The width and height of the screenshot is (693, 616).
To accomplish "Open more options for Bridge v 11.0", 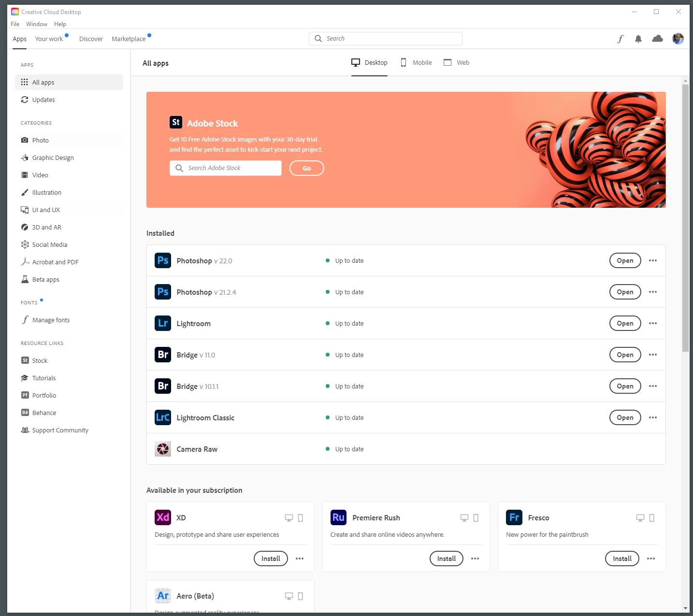I will tap(653, 355).
